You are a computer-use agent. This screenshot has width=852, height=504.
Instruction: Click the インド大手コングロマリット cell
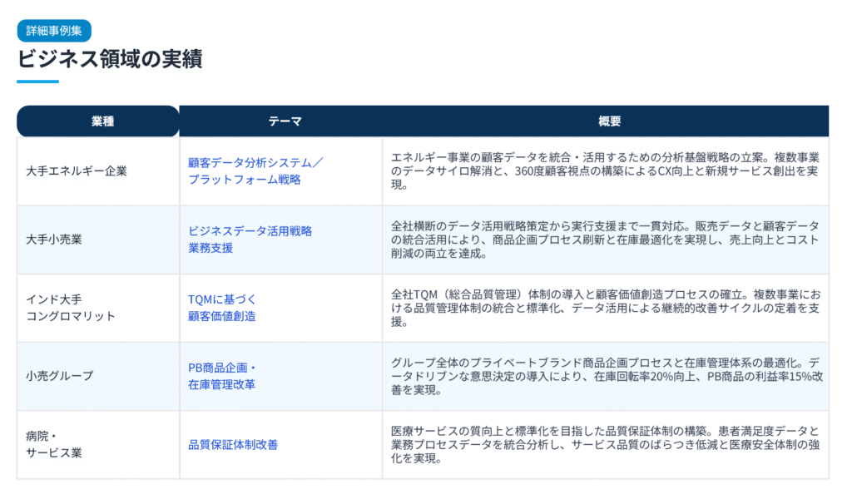click(71, 308)
